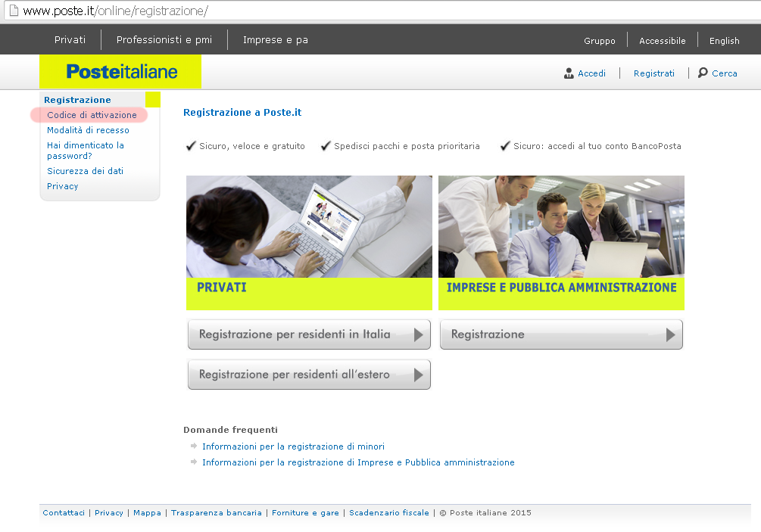Open Informazioni registrazione Imprese e Pubblica amministrazione
Viewport: 761px width, 532px height.
(x=359, y=462)
